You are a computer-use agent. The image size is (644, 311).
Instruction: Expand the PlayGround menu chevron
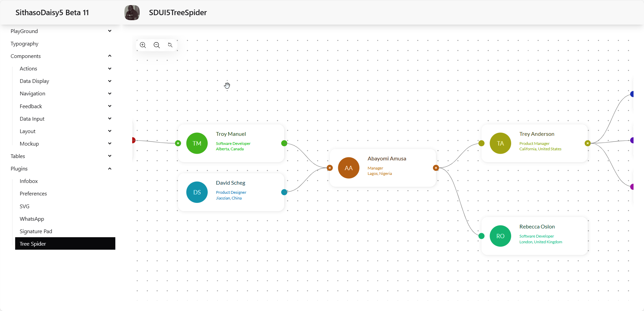pos(110,31)
